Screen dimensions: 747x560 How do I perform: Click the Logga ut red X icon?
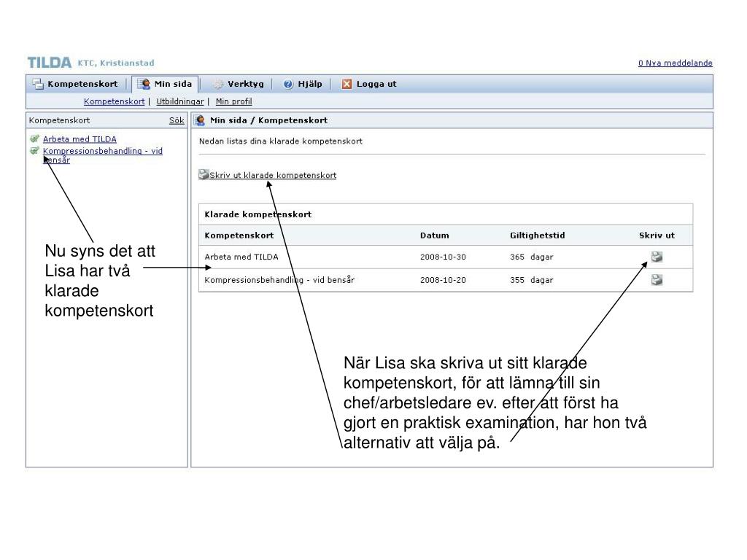coord(347,85)
